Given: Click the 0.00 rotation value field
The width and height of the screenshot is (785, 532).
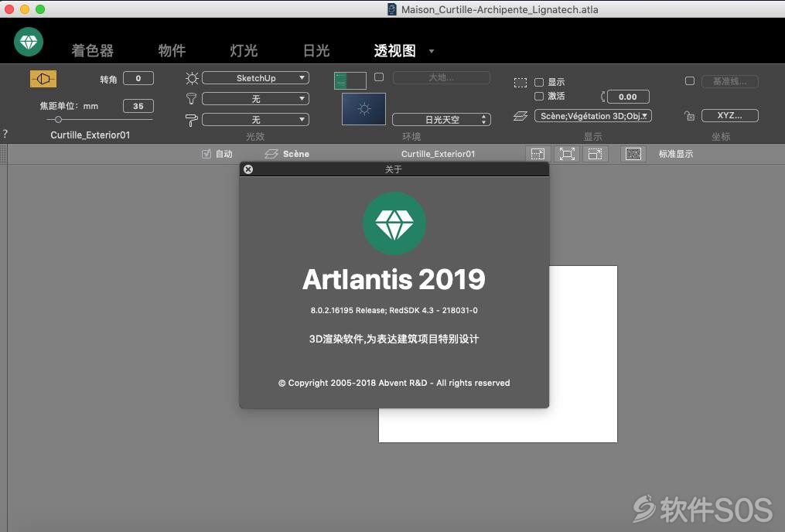Looking at the screenshot, I should (x=628, y=97).
